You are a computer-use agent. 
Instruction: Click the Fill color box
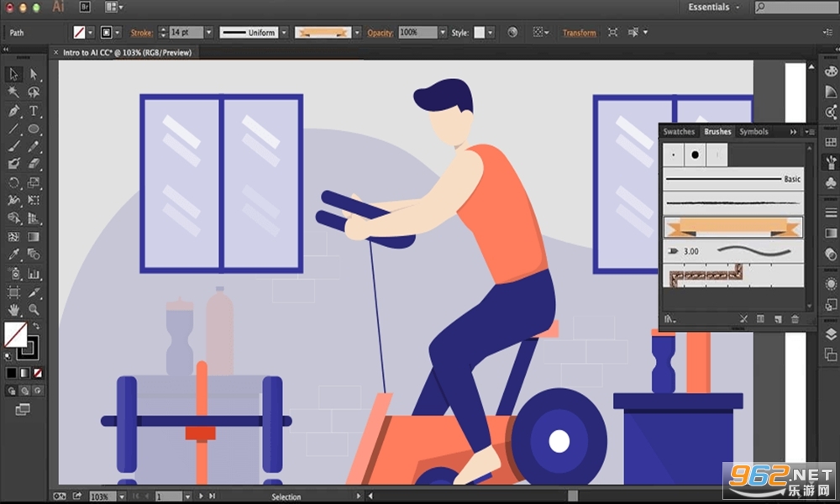coord(15,335)
